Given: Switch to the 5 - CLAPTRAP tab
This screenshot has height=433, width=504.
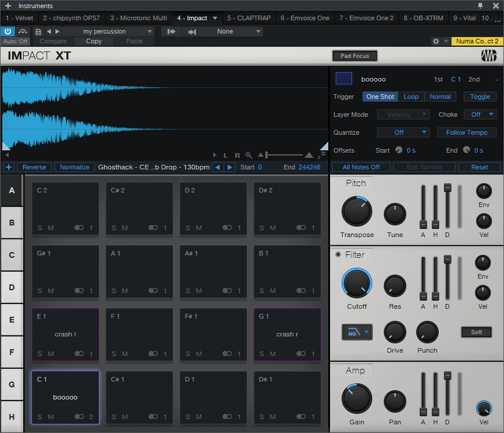Looking at the screenshot, I should 249,18.
